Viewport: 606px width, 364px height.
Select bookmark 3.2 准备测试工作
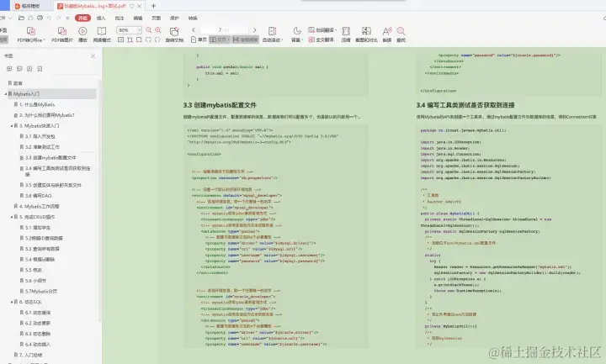[x=43, y=147]
